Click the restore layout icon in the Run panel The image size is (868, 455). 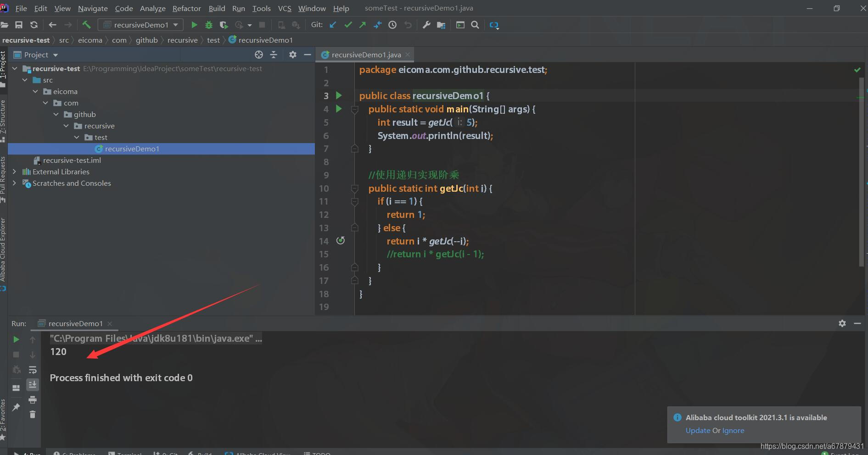(x=16, y=388)
